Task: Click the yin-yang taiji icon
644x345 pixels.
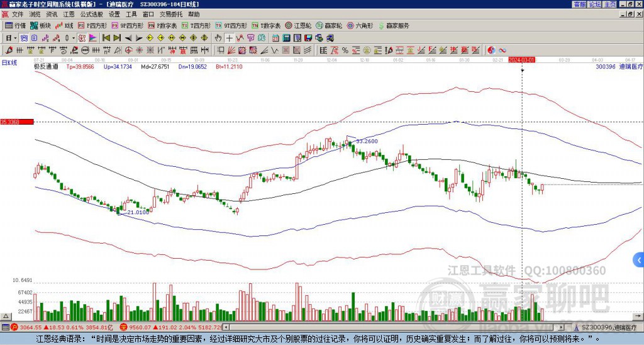Action: [491, 50]
